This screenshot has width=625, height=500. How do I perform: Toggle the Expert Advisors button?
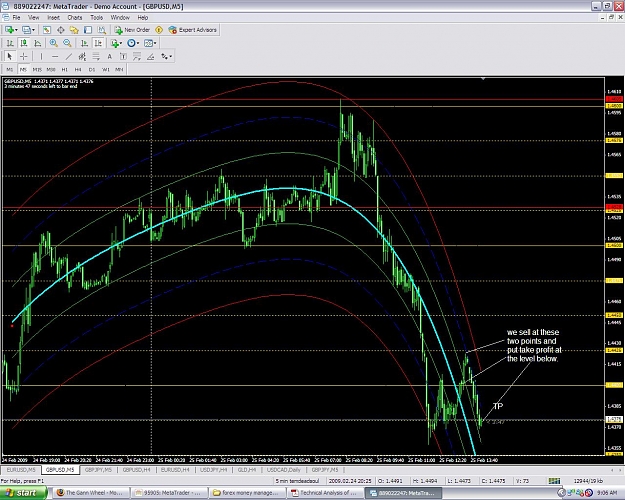click(193, 30)
